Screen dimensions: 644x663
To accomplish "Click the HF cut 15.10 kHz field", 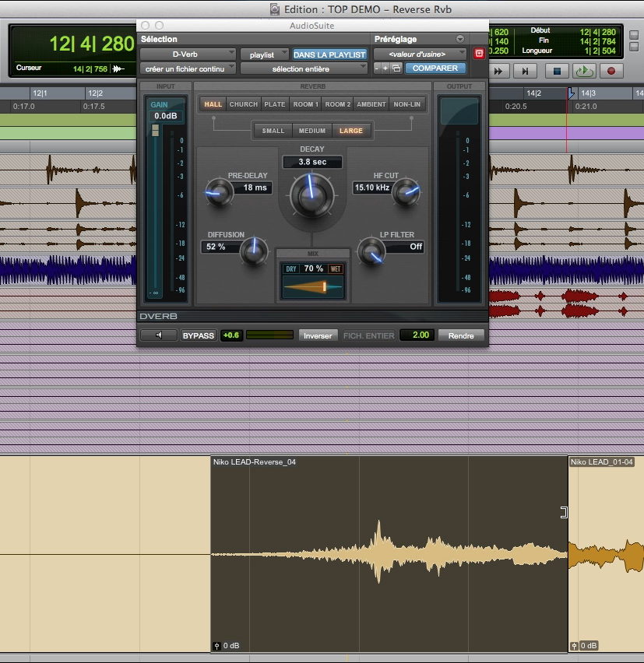I will pyautogui.click(x=372, y=188).
